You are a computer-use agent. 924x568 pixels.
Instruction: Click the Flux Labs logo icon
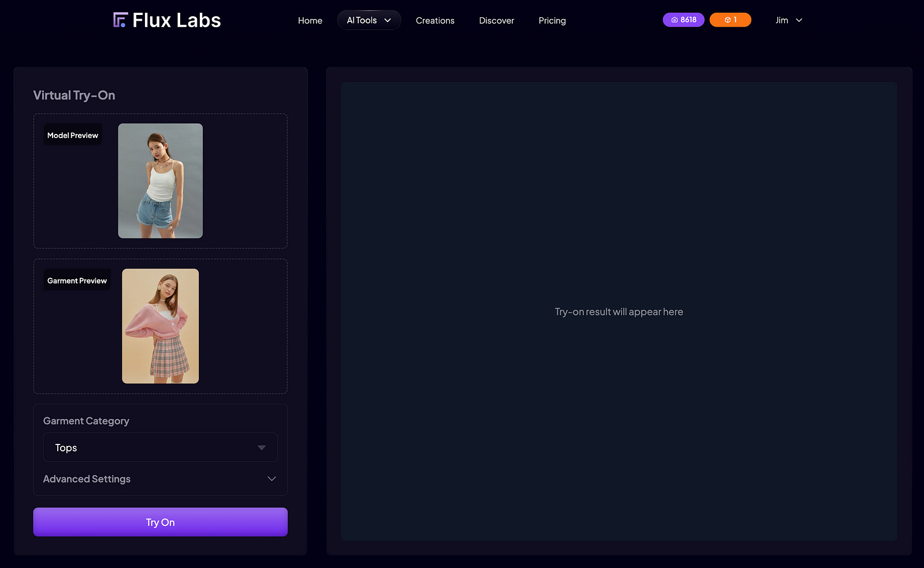(120, 20)
